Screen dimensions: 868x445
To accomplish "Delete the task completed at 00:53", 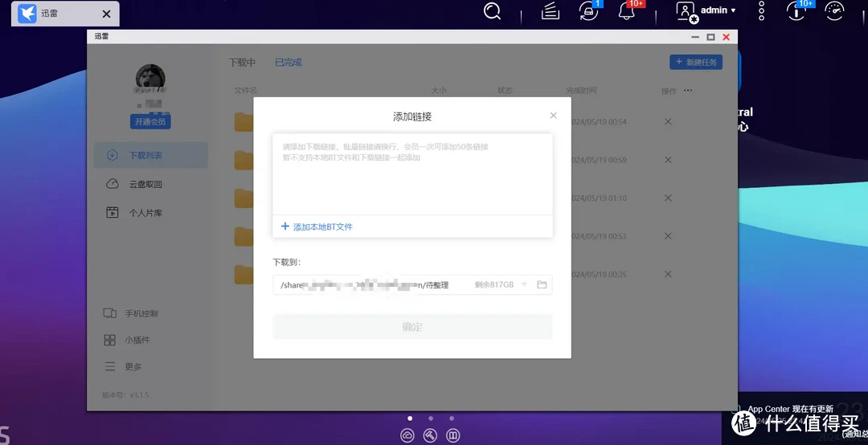I will 668,236.
